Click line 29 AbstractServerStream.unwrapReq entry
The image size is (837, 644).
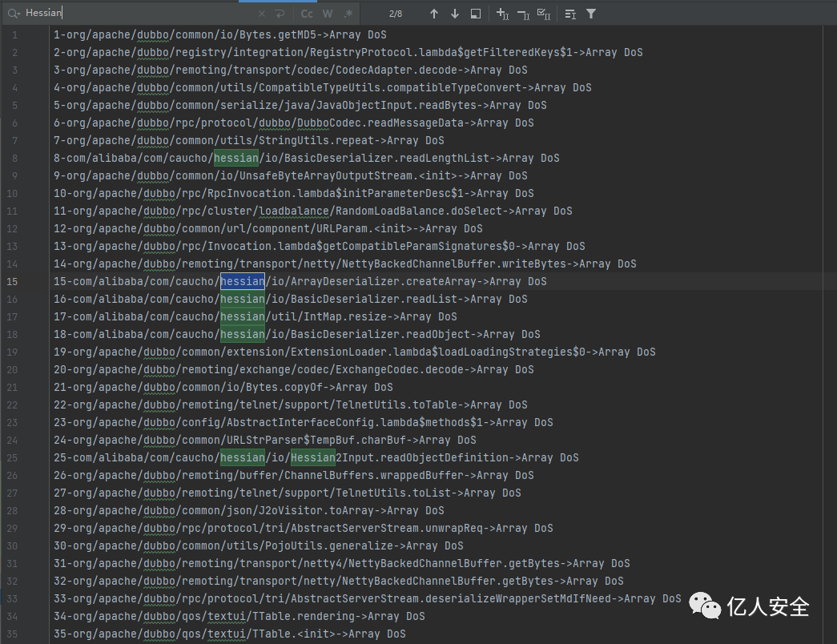pyautogui.click(x=304, y=528)
